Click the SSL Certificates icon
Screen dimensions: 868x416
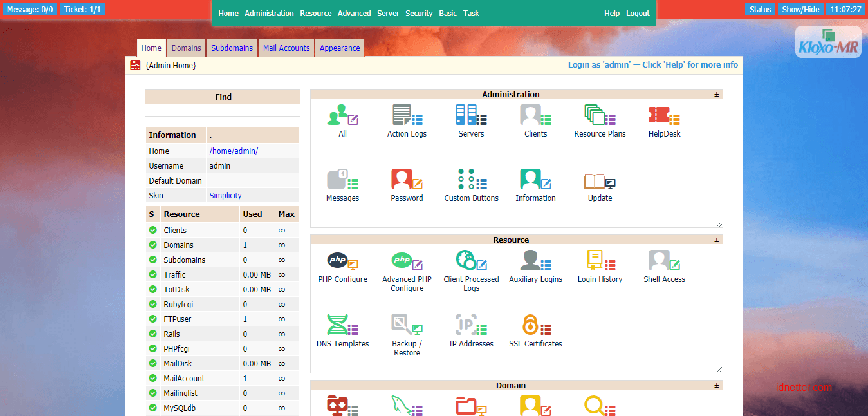click(x=535, y=326)
